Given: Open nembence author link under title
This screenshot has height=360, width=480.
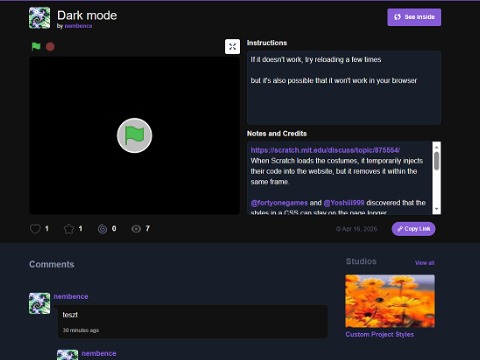Looking at the screenshot, I should 78,26.
